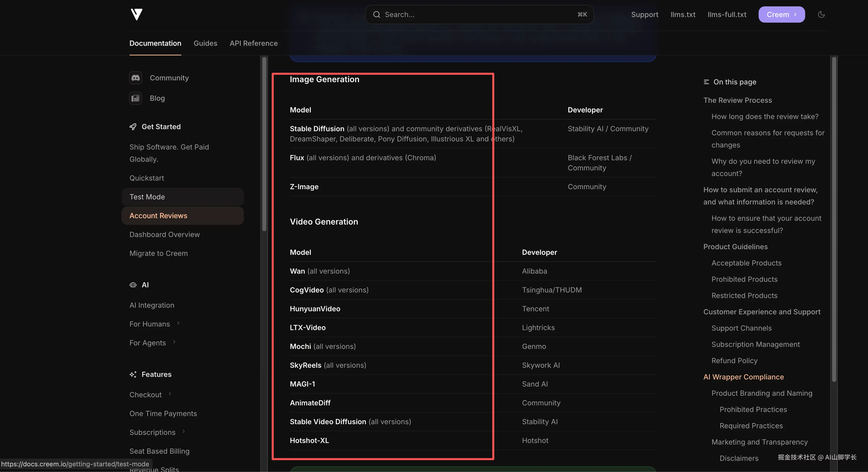This screenshot has width=868, height=472.
Task: Click the Creem logo icon
Action: click(136, 14)
